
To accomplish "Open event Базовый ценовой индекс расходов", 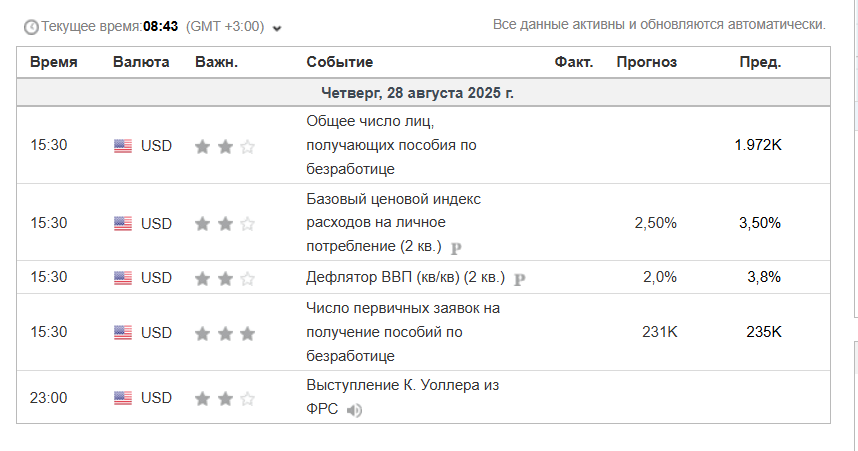I will coord(393,223).
